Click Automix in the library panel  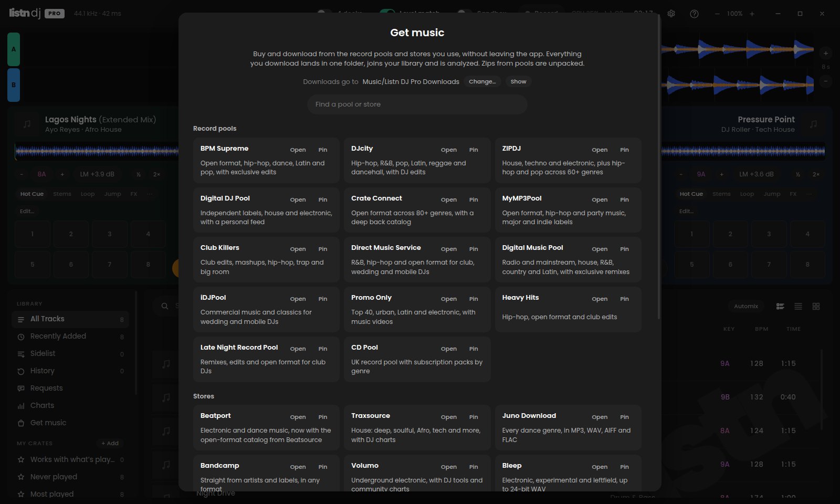746,306
